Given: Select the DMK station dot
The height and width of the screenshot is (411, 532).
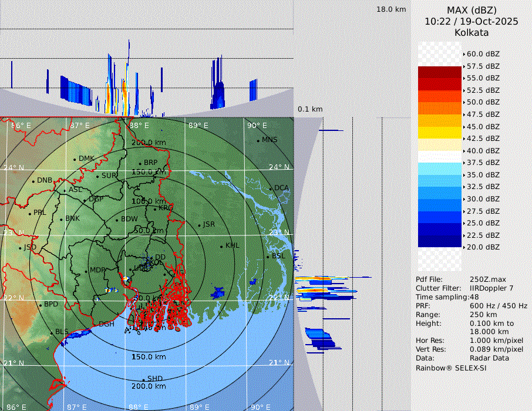Looking at the screenshot, I should (75, 159).
